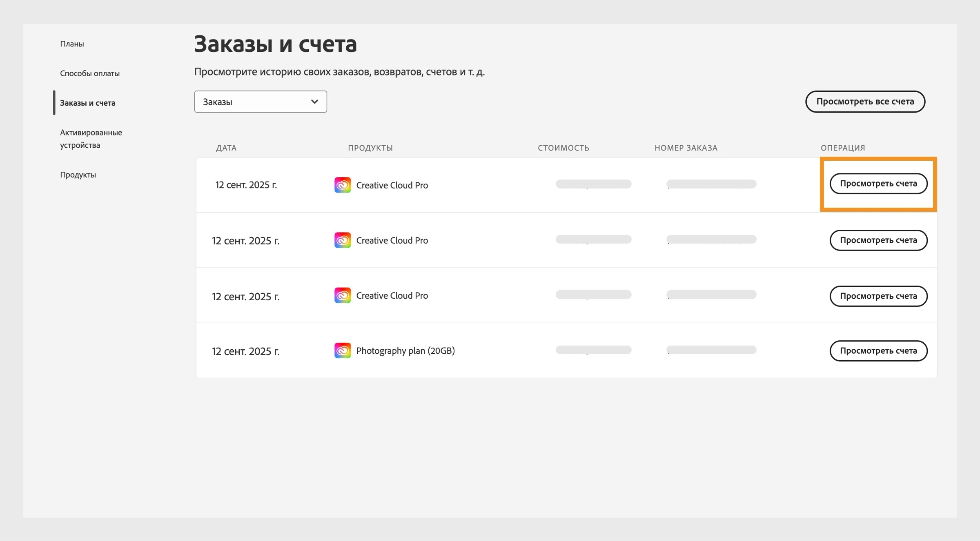The image size is (980, 541).
Task: Click the dropdown chevron arrow in Заказы selector
Action: [x=314, y=102]
